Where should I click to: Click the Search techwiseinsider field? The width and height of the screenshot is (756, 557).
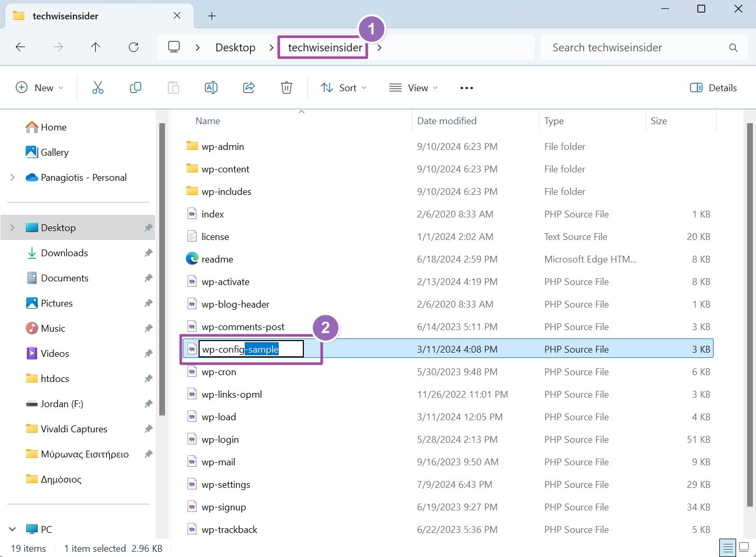tap(644, 48)
